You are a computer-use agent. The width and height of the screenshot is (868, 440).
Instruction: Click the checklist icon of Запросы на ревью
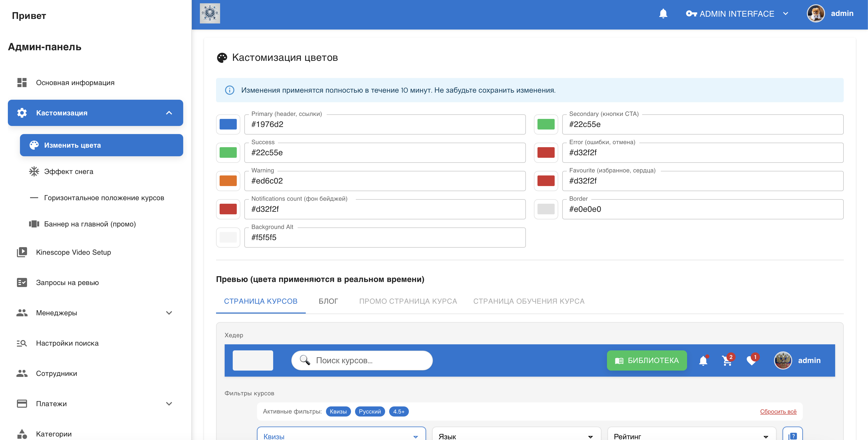pos(22,282)
